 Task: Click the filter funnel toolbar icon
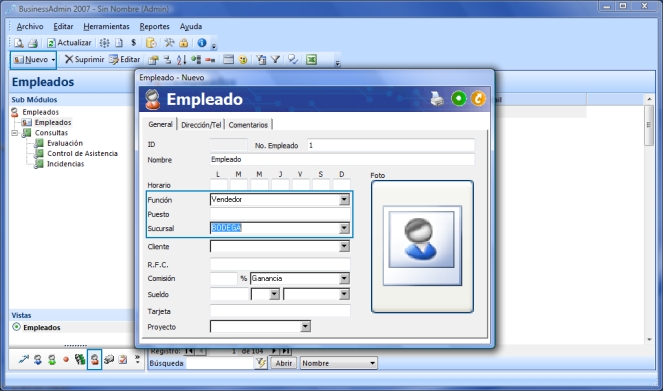click(275, 60)
